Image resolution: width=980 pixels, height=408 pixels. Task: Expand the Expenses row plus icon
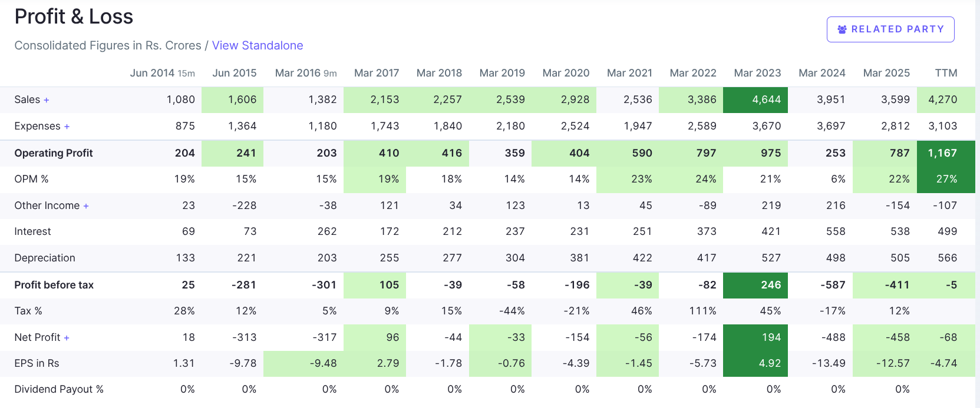67,127
